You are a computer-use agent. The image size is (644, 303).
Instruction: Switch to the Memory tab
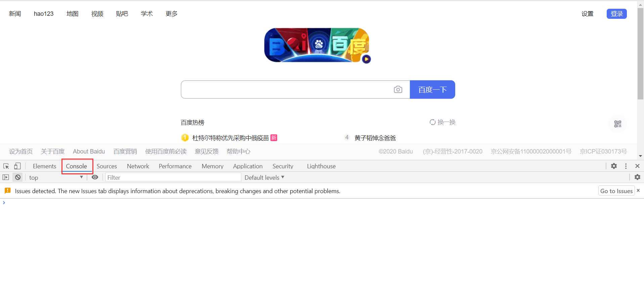click(x=212, y=166)
